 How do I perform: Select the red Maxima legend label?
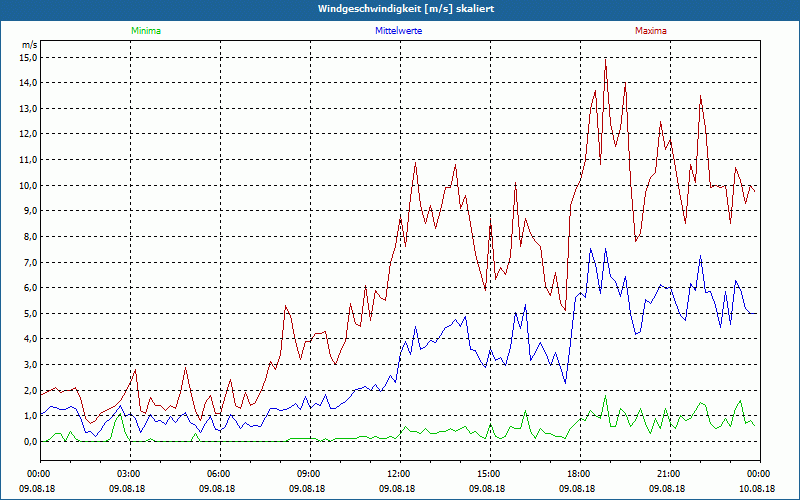651,31
